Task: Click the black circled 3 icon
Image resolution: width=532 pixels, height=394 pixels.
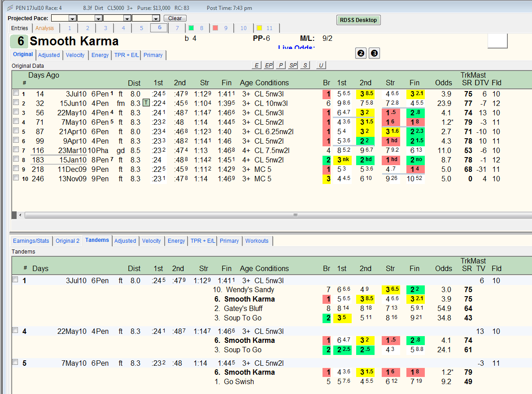Action: [x=374, y=53]
